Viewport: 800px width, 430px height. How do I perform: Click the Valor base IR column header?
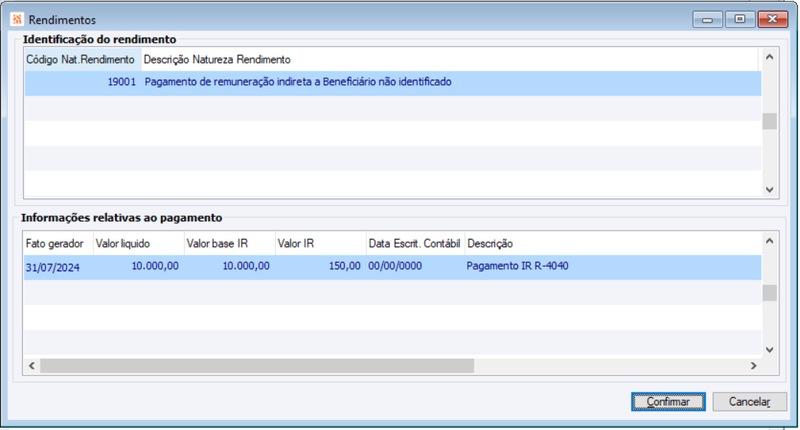point(230,244)
